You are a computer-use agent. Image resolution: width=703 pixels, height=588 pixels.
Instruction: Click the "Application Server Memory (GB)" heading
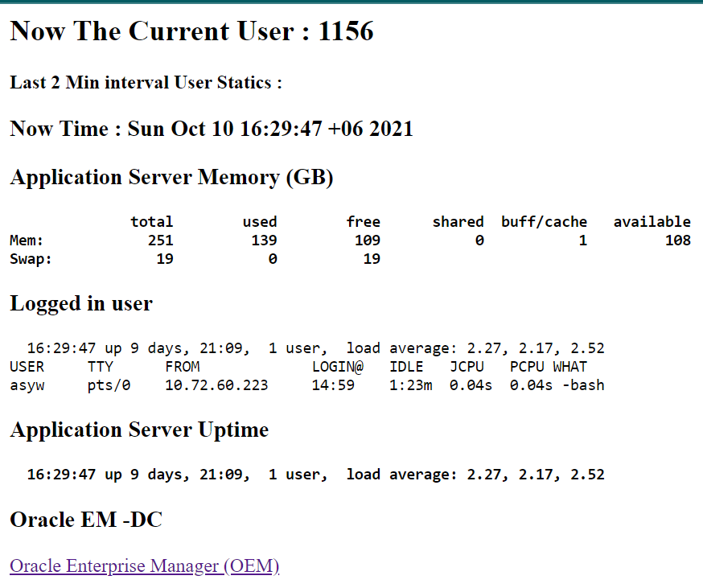pyautogui.click(x=171, y=178)
